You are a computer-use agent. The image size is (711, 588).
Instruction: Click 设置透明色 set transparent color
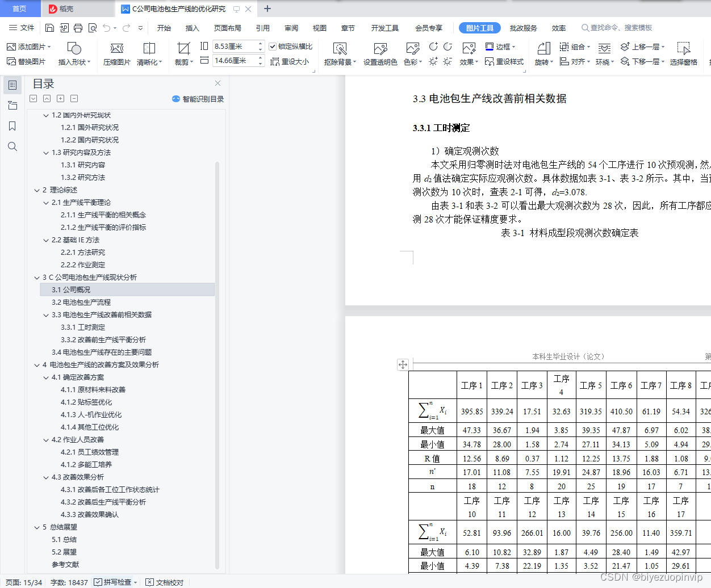click(x=380, y=54)
